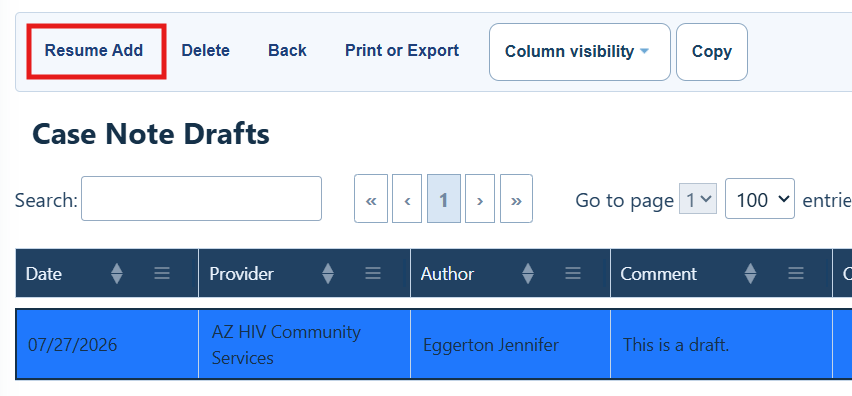Go to the next page arrow ›
Viewport: 852px width, 396px height.
tap(480, 199)
